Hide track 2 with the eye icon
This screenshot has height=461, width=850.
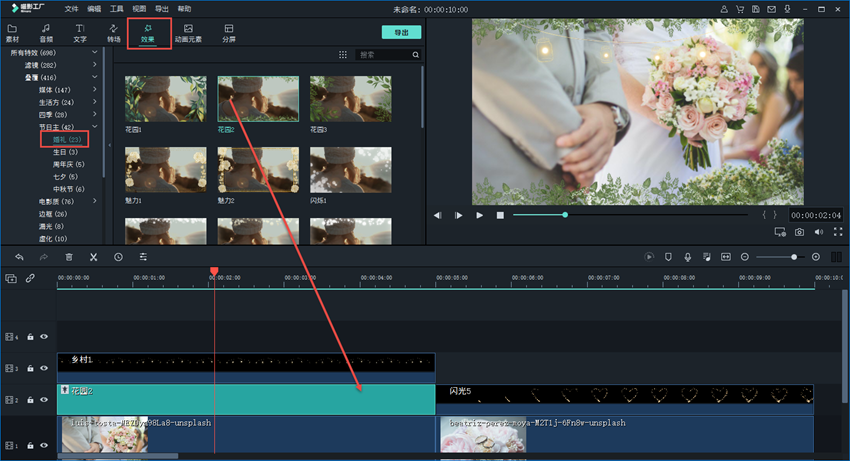[44, 400]
